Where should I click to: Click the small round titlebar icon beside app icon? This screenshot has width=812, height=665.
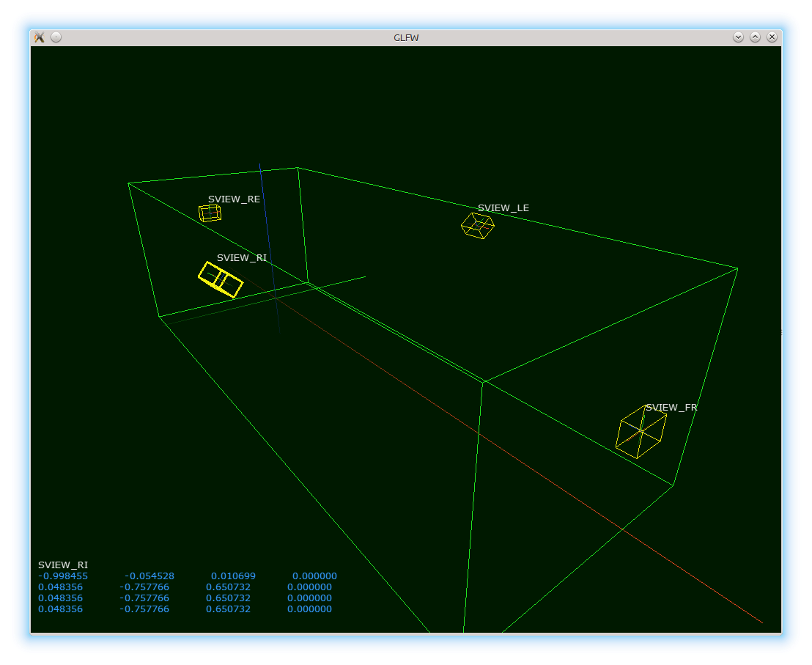point(56,37)
